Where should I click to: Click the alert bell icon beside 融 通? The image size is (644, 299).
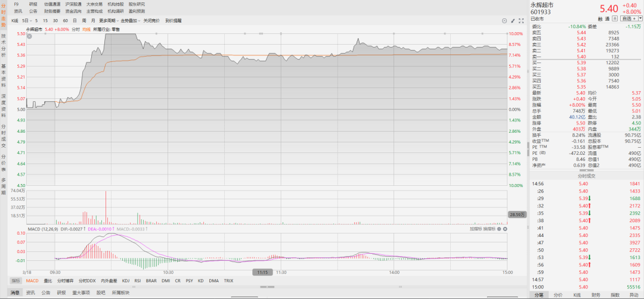614,18
